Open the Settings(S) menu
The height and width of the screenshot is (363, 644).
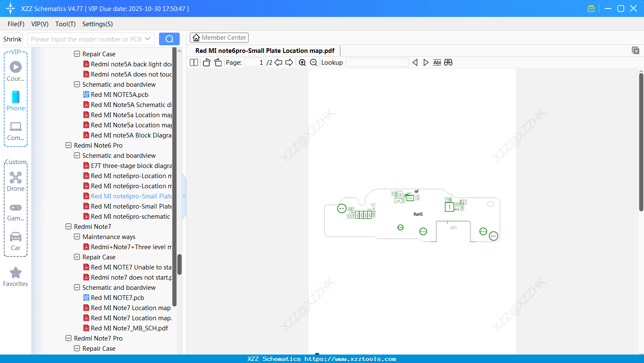tap(98, 24)
